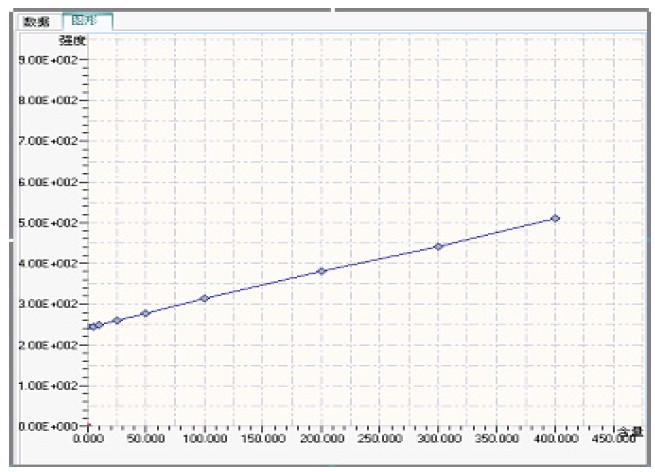This screenshot has width=655, height=472.
Task: Switch to the 数据 tab
Action: tap(36, 20)
